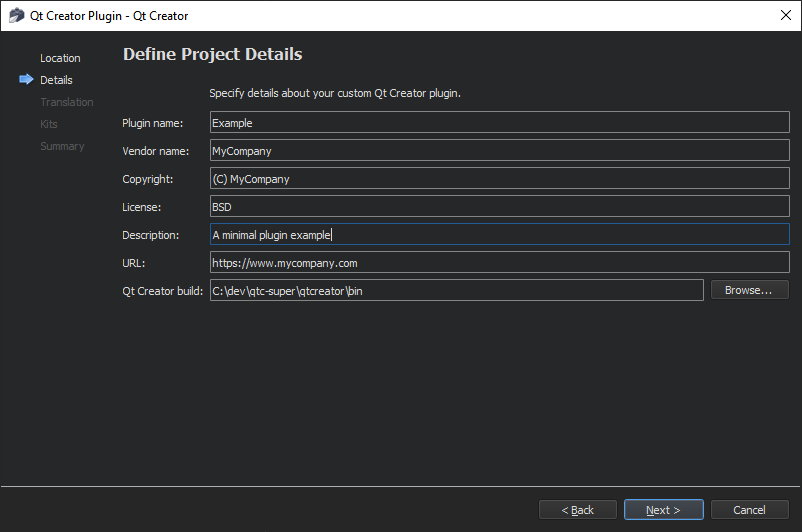Edit the License field containing BSD
The height and width of the screenshot is (532, 802).
pos(499,207)
